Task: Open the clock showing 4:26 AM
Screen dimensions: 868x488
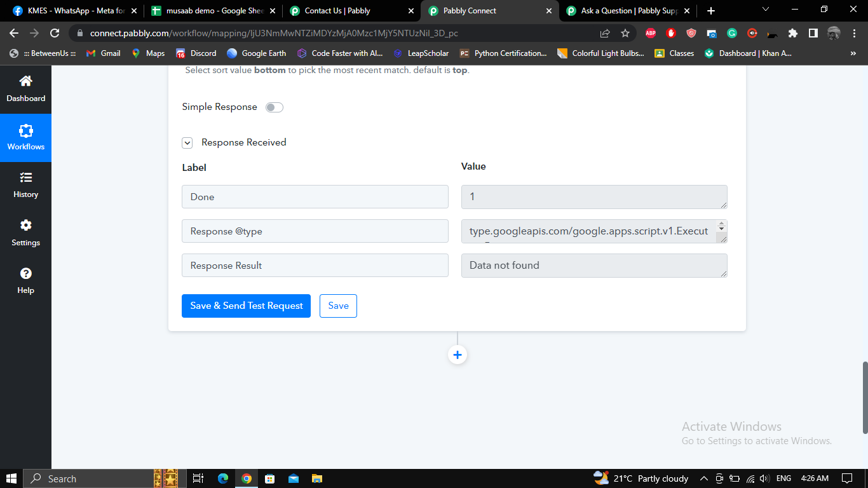Action: coord(815,478)
